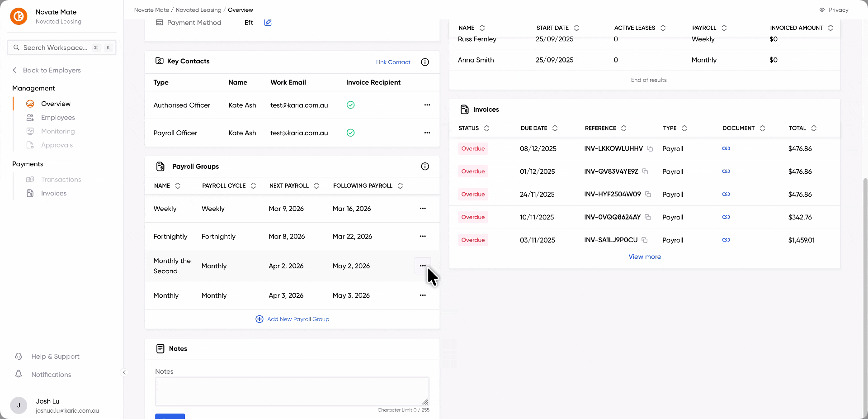The height and width of the screenshot is (419, 868).
Task: Copy reference INV-LKKOWLUHHV
Action: pos(650,148)
